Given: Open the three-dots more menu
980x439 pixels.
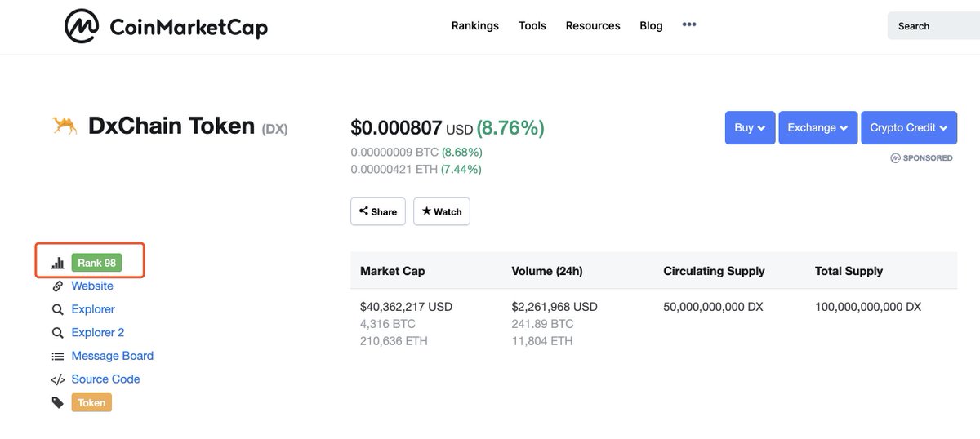Looking at the screenshot, I should pos(689,24).
